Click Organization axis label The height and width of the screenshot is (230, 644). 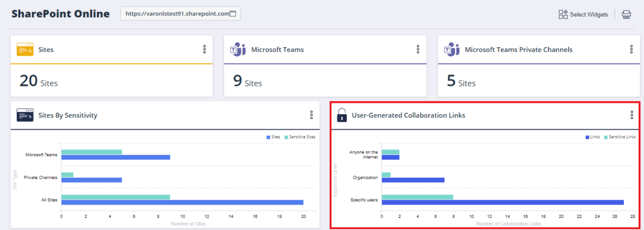tap(365, 177)
